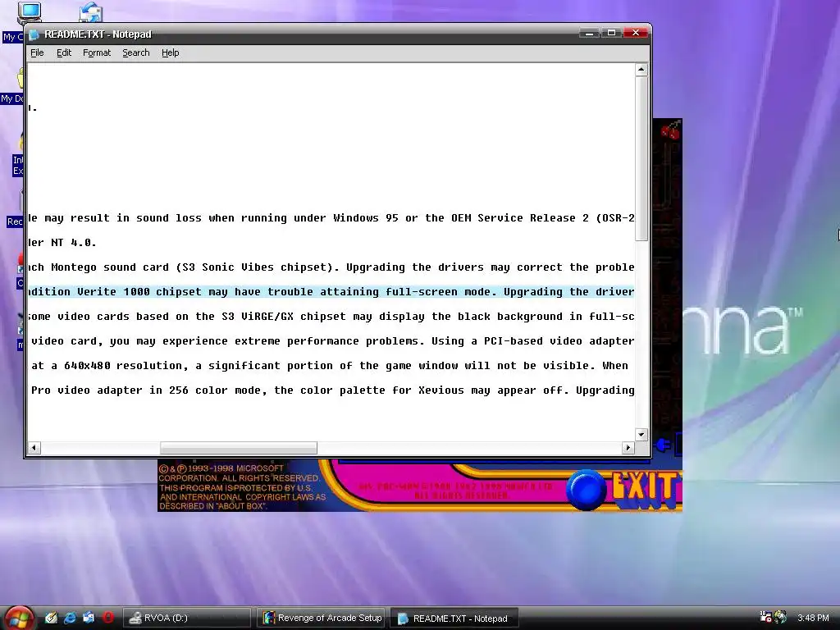Image resolution: width=840 pixels, height=630 pixels.
Task: Click the Notepad icon in the title bar
Action: coord(34,34)
